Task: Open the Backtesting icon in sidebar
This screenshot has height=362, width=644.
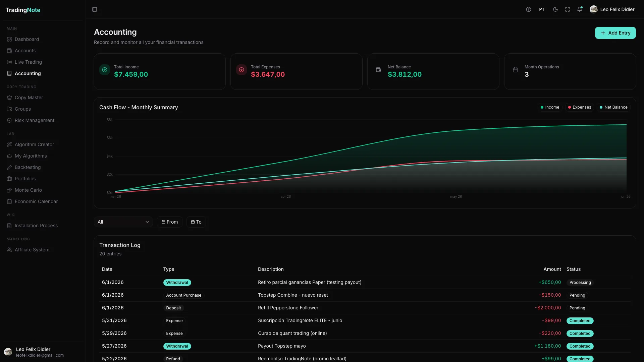Action: pos(9,167)
